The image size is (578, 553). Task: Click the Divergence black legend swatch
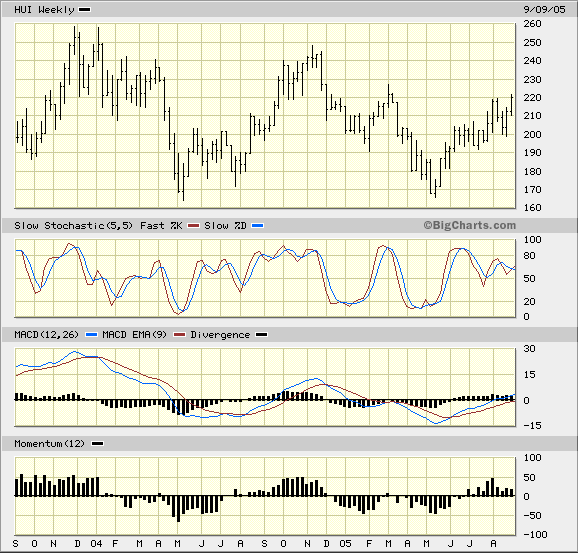pyautogui.click(x=262, y=335)
